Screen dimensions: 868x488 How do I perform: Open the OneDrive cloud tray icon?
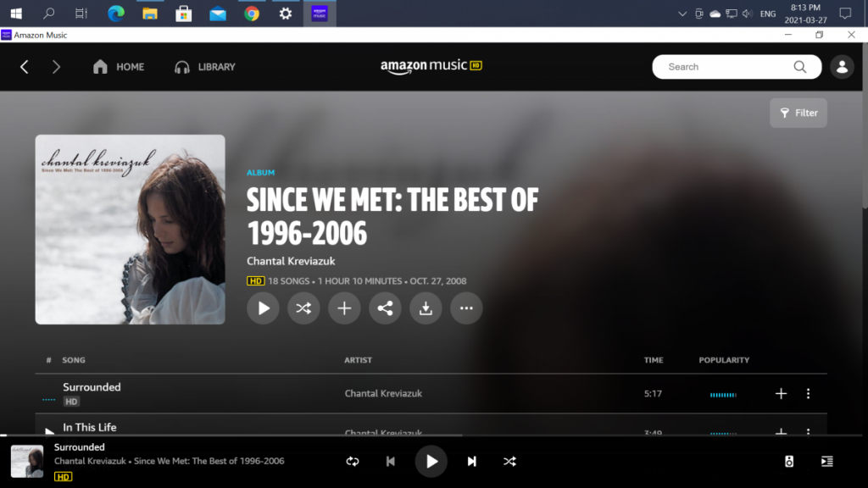[715, 14]
